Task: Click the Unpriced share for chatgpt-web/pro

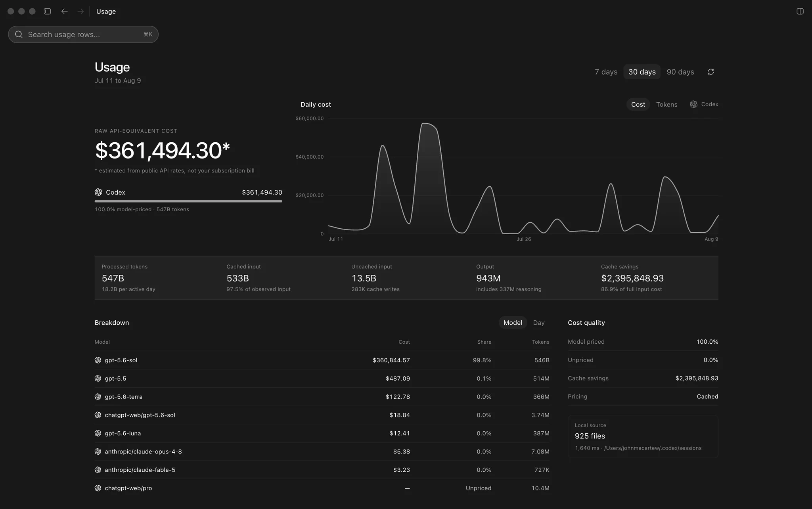Action: pos(479,488)
